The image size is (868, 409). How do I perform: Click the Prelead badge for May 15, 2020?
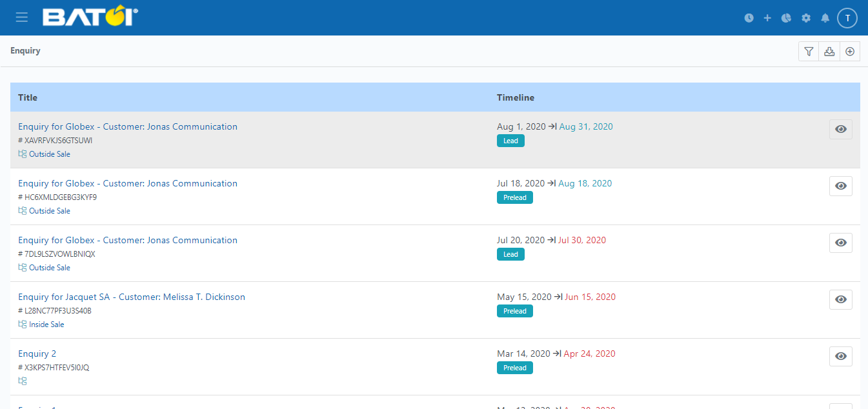(x=515, y=311)
